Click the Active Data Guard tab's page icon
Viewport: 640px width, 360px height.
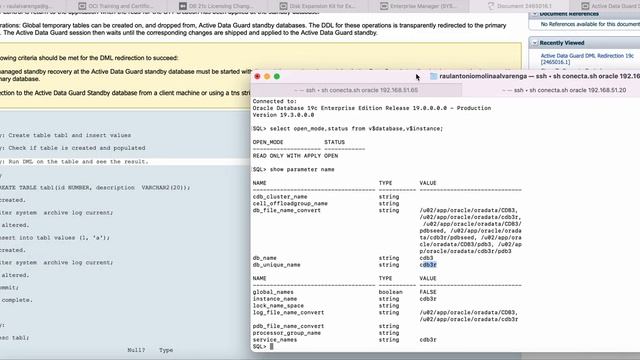pos(585,6)
